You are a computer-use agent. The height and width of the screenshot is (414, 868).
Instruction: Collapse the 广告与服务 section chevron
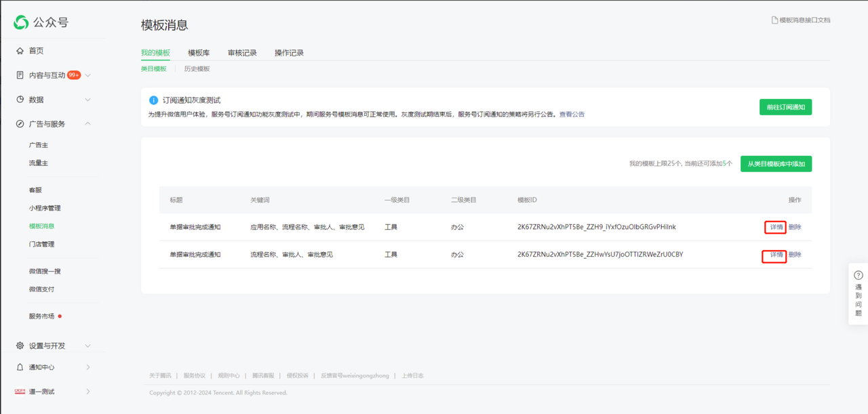click(88, 124)
